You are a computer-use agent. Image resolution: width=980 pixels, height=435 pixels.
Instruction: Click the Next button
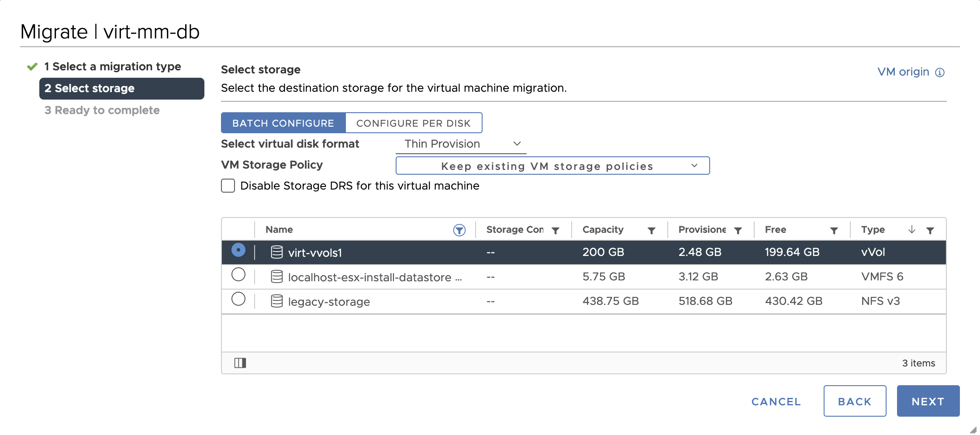(928, 401)
